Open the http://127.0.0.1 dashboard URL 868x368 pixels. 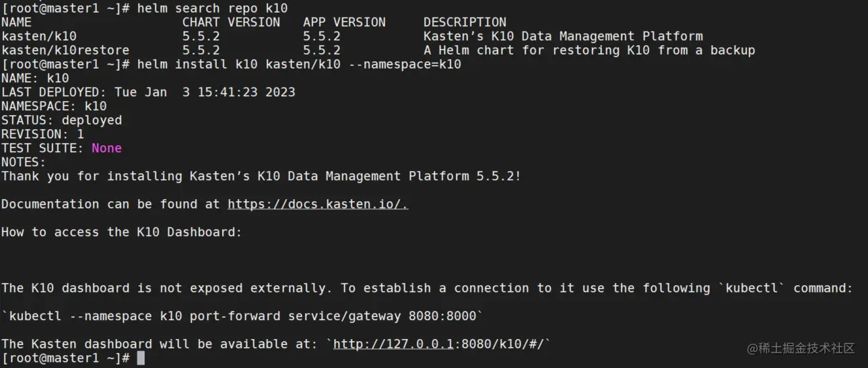[x=393, y=344]
